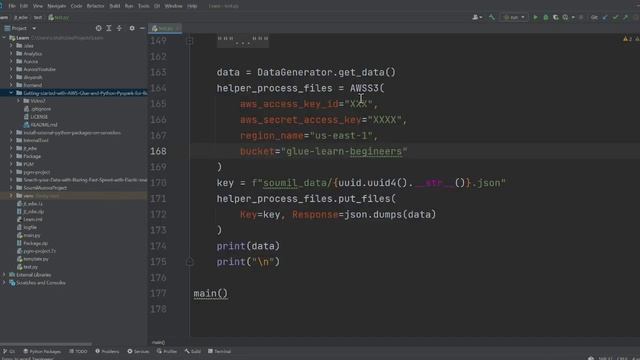This screenshot has height=360, width=640.
Task: Open Project panel settings gear
Action: tap(132, 28)
